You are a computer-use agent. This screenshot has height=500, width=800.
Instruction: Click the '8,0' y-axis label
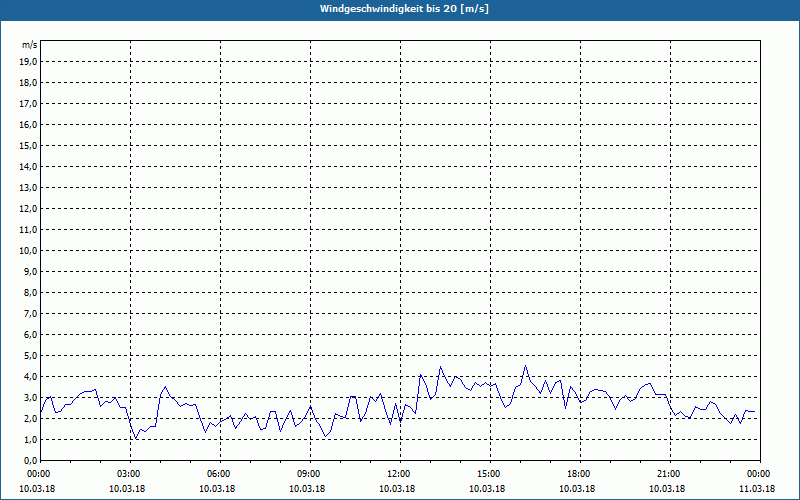30,292
